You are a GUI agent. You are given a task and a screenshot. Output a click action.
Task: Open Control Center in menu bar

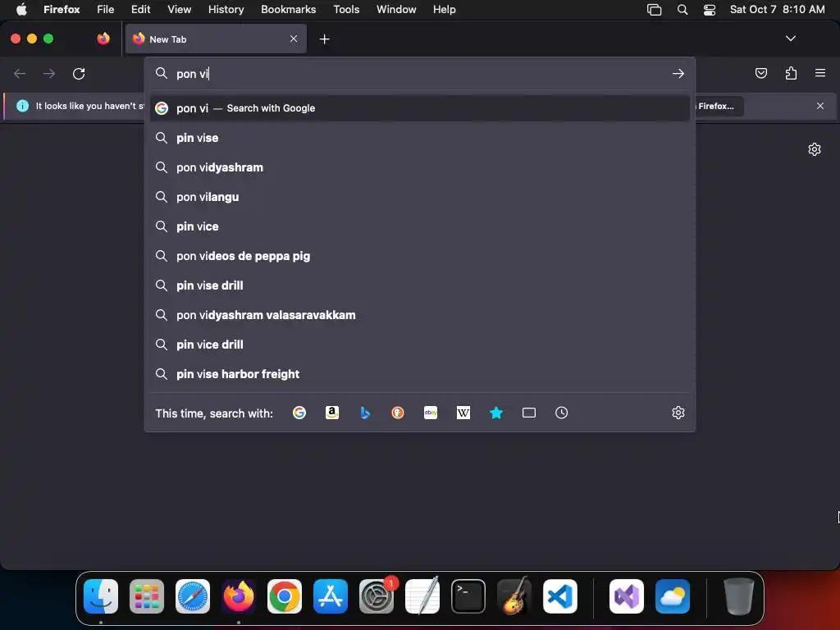[x=710, y=9]
